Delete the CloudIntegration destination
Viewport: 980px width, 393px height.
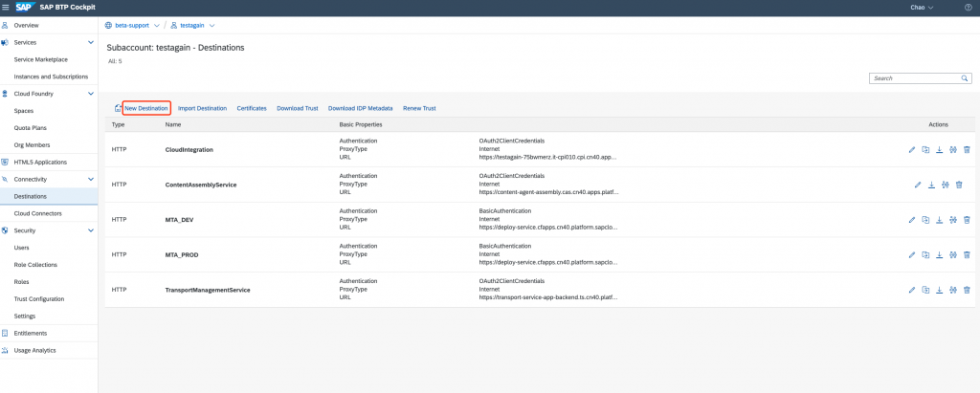967,149
